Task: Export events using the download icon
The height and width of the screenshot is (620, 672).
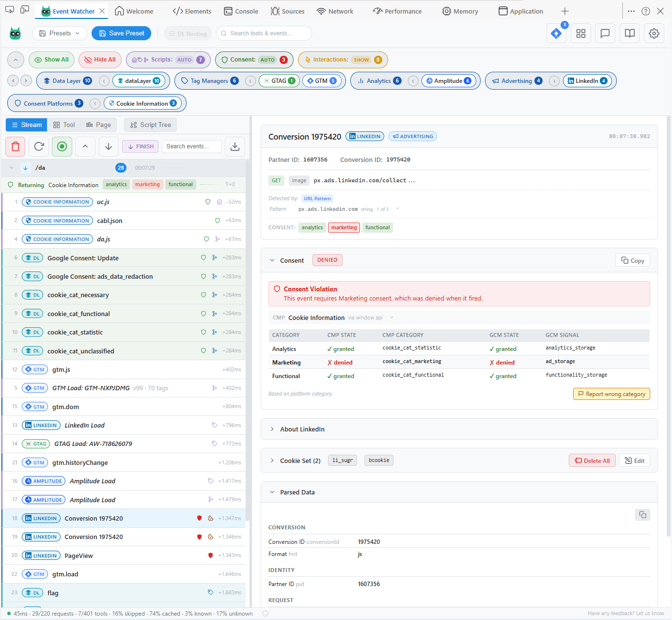Action: tap(235, 146)
